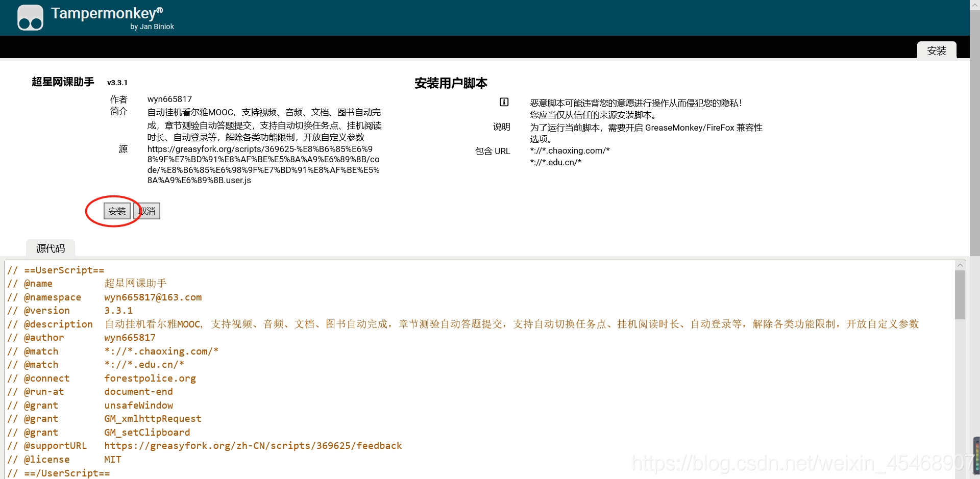The height and width of the screenshot is (479, 980).
Task: Click the GreaseMonkey/FireFox compatibility note
Action: [646, 133]
